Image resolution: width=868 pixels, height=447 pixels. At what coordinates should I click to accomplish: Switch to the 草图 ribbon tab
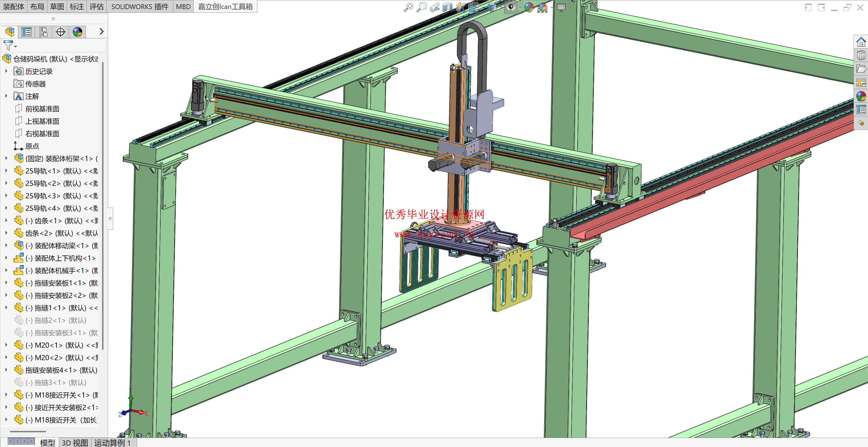[57, 7]
